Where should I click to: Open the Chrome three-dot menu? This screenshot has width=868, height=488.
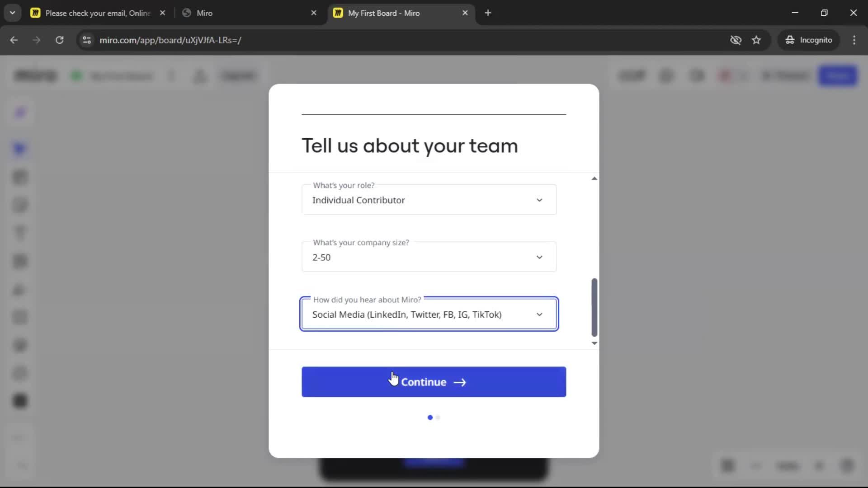(854, 40)
